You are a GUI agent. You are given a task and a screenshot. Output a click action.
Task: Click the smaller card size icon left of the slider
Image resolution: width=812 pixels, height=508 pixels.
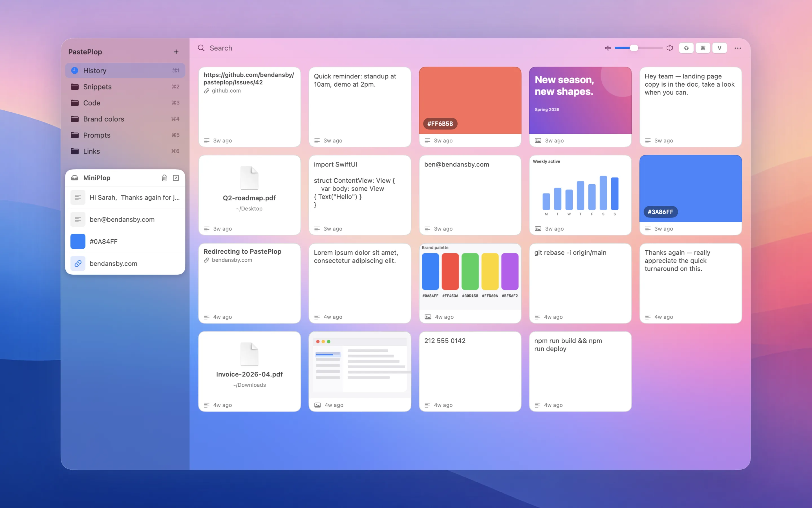[x=608, y=48]
